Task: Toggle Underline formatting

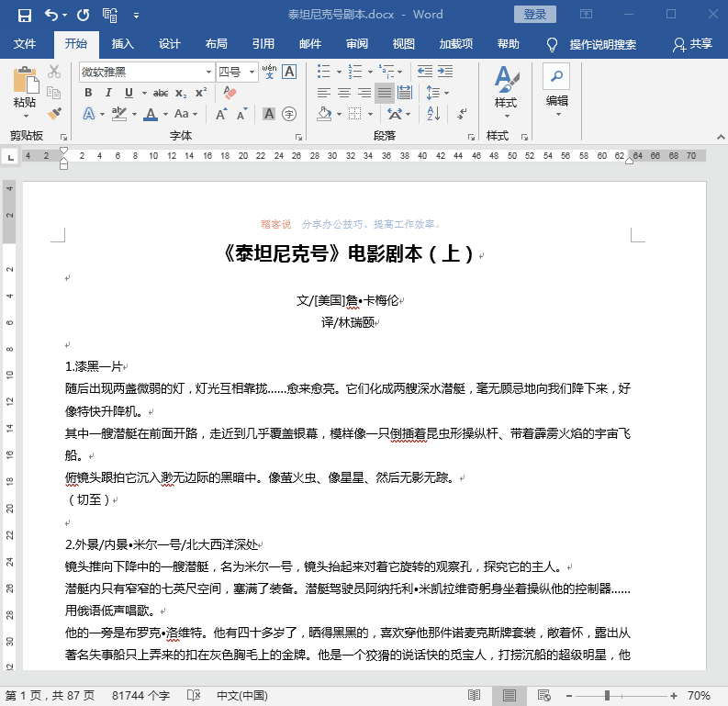Action: [x=129, y=93]
